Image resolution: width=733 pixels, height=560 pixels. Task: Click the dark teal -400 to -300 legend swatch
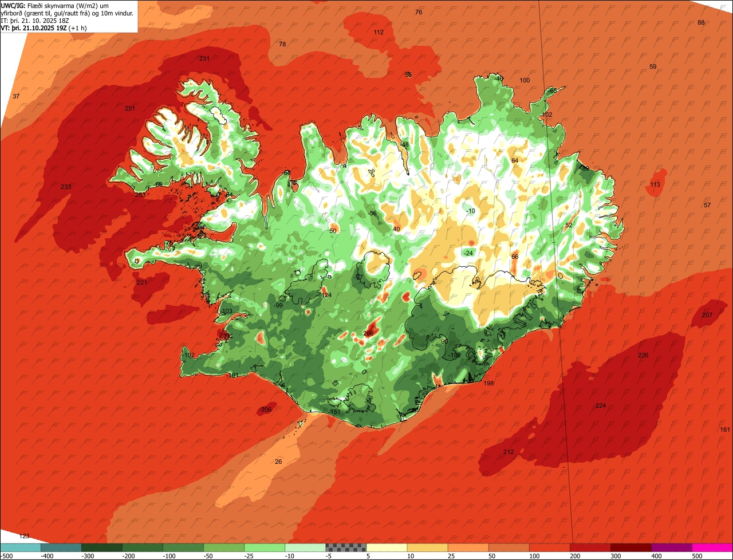[61, 547]
